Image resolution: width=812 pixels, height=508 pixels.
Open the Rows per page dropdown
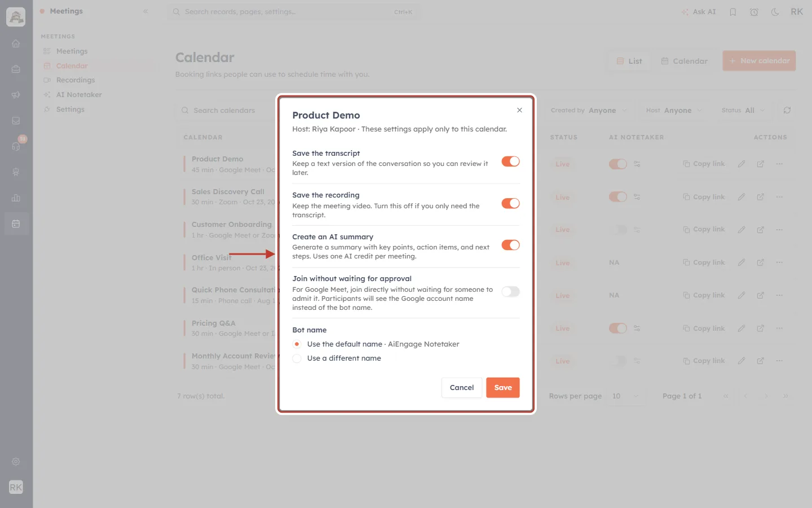tap(625, 396)
